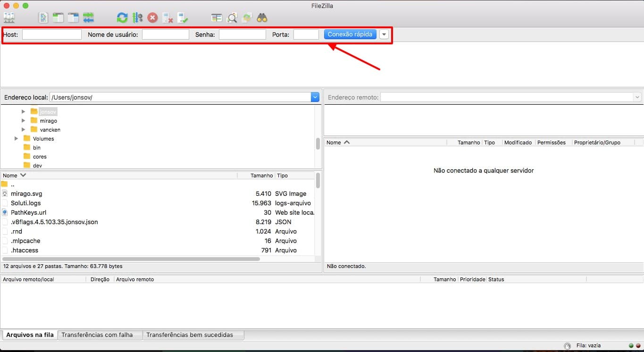Click the speed limits icon in the status bar
The image size is (644, 352).
567,346
